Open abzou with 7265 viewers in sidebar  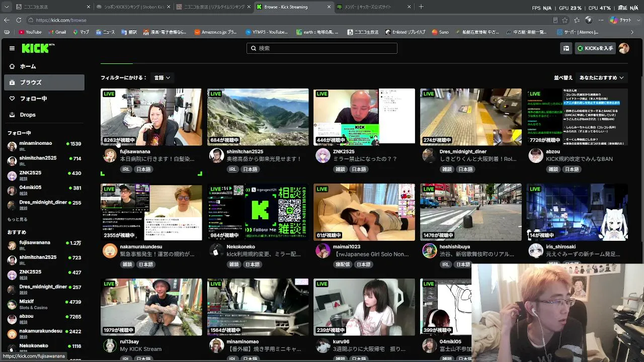[x=44, y=319]
